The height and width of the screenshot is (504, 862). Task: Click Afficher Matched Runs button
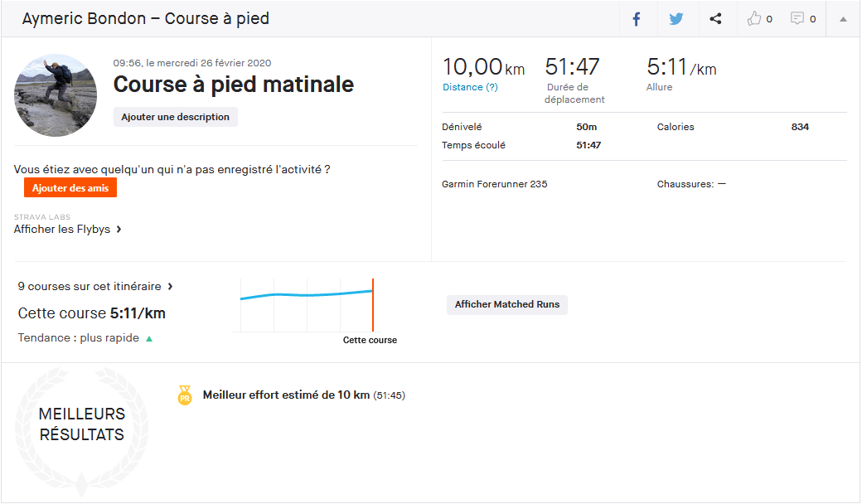click(x=506, y=304)
